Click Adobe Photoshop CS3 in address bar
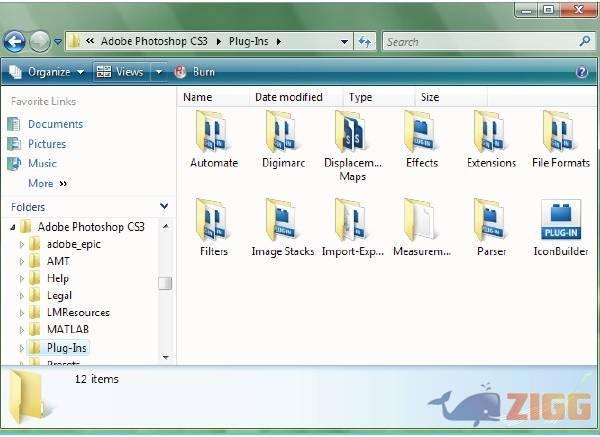The width and height of the screenshot is (600, 437). pos(154,41)
